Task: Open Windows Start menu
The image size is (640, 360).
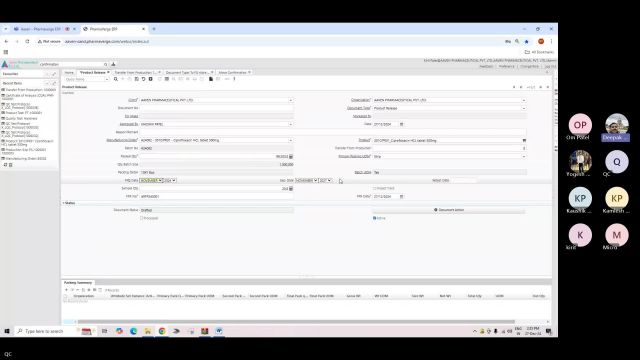Action: [x=7, y=331]
